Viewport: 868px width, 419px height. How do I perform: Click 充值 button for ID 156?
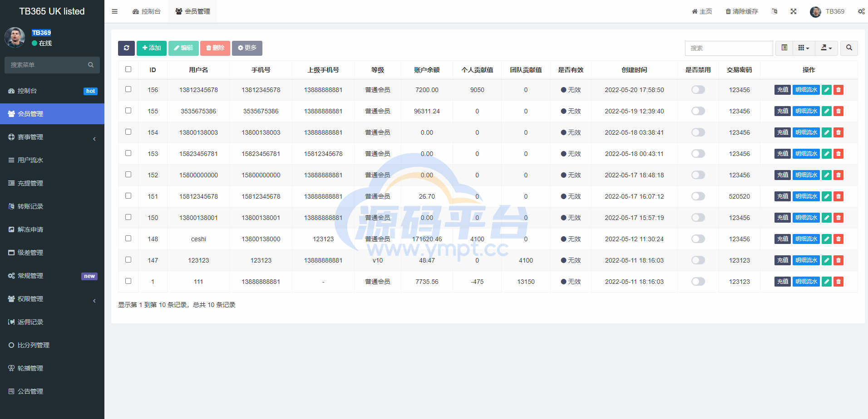point(783,90)
